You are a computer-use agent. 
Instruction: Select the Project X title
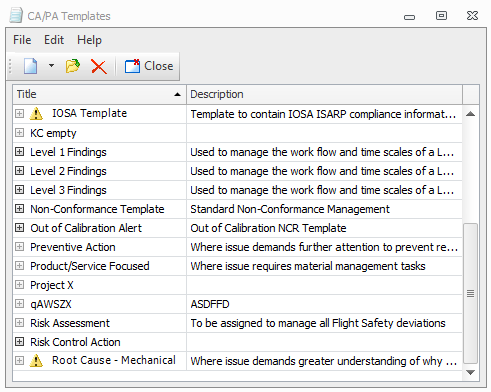52,285
